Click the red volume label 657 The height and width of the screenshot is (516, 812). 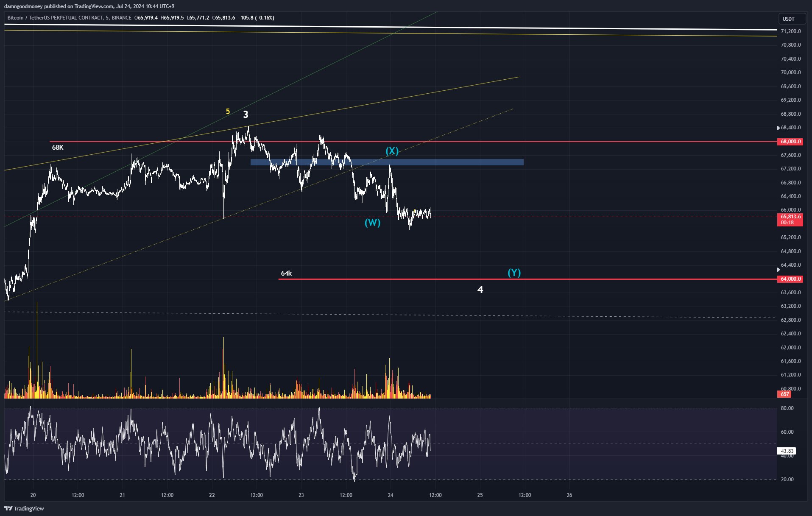(784, 394)
